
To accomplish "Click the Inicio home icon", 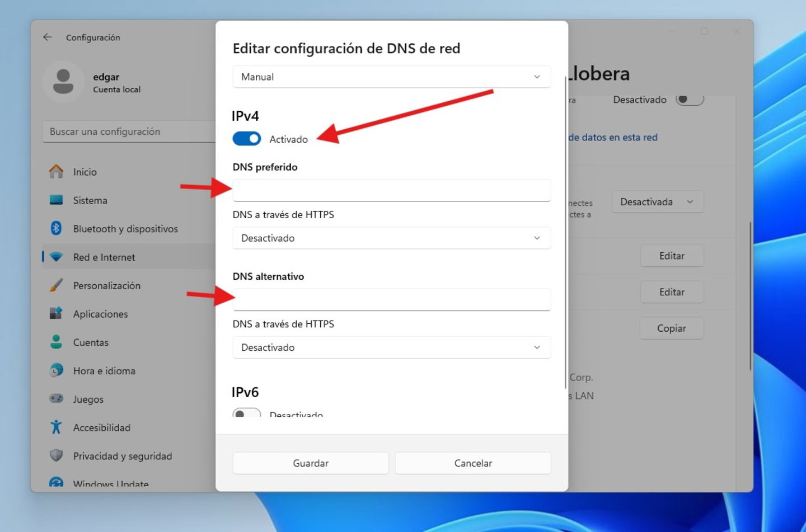I will point(56,172).
